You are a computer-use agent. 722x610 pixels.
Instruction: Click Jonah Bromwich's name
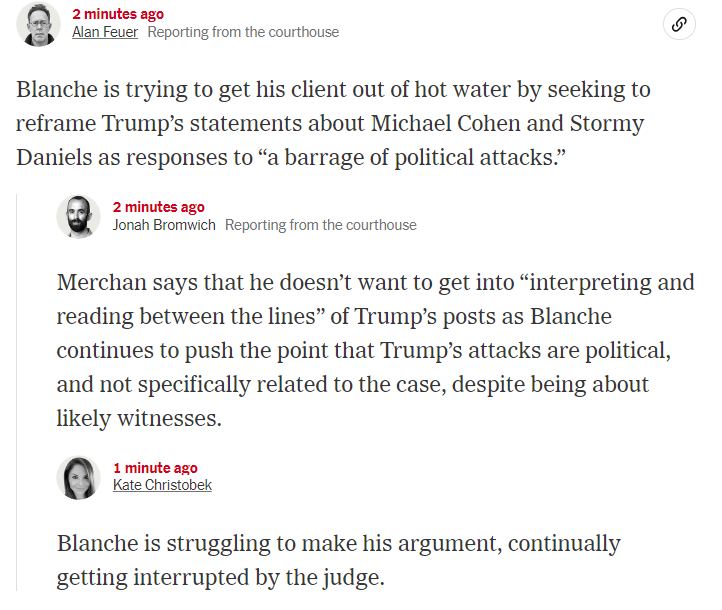[x=164, y=225]
